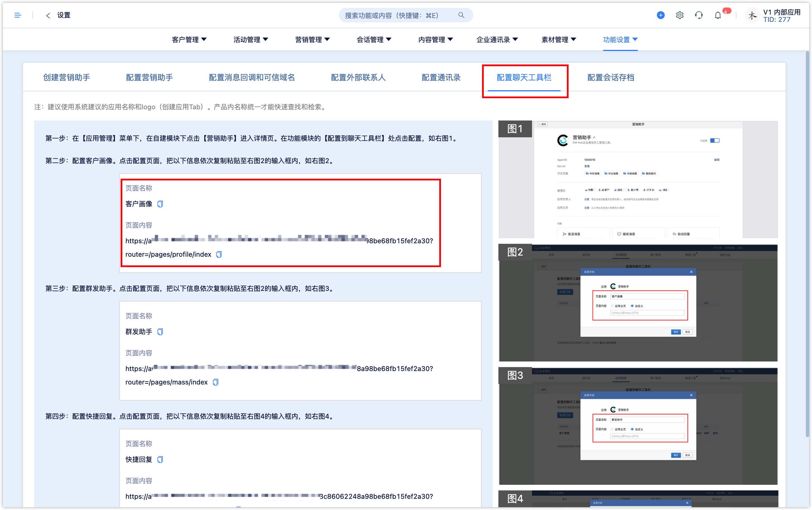Click the user avatar icon
The height and width of the screenshot is (510, 812).
click(x=752, y=15)
